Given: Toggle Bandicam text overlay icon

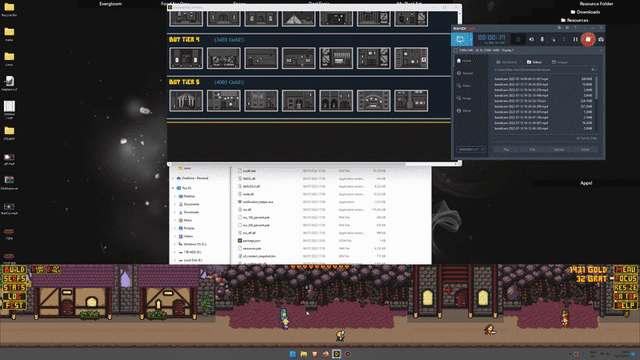Looking at the screenshot, I should (564, 39).
